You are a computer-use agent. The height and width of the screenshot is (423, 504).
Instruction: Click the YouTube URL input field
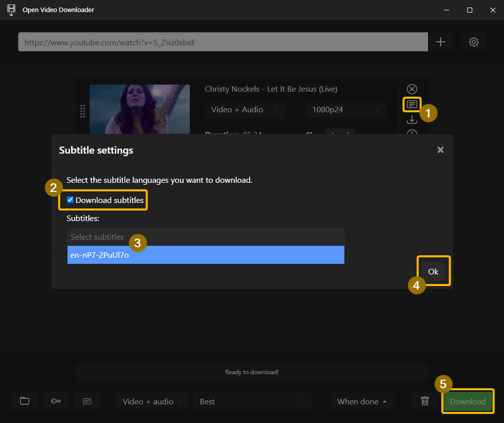(223, 42)
